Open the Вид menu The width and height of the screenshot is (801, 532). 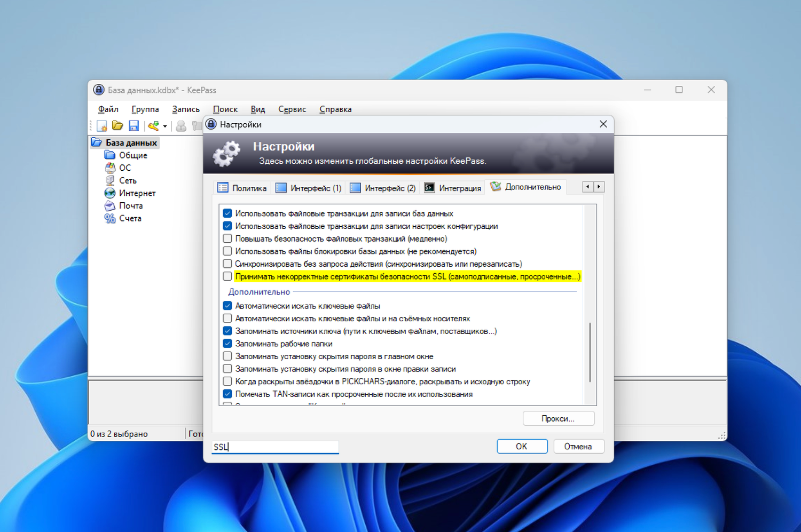click(x=258, y=109)
